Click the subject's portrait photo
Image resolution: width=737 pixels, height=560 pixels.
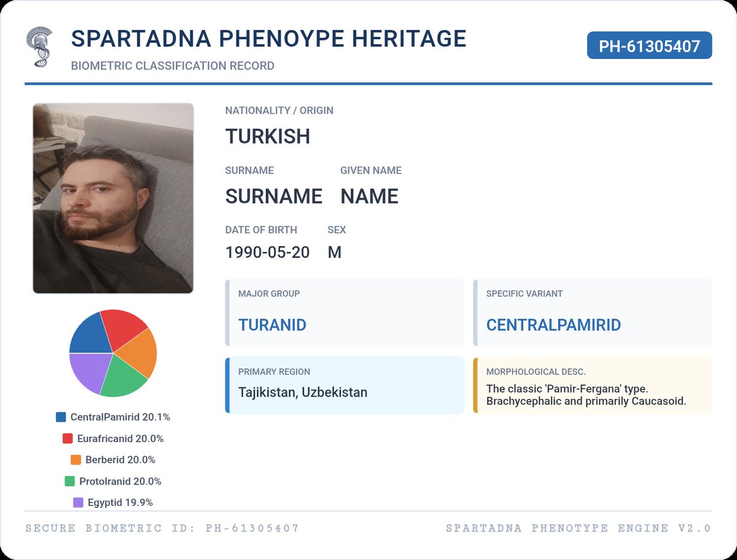[x=113, y=198]
